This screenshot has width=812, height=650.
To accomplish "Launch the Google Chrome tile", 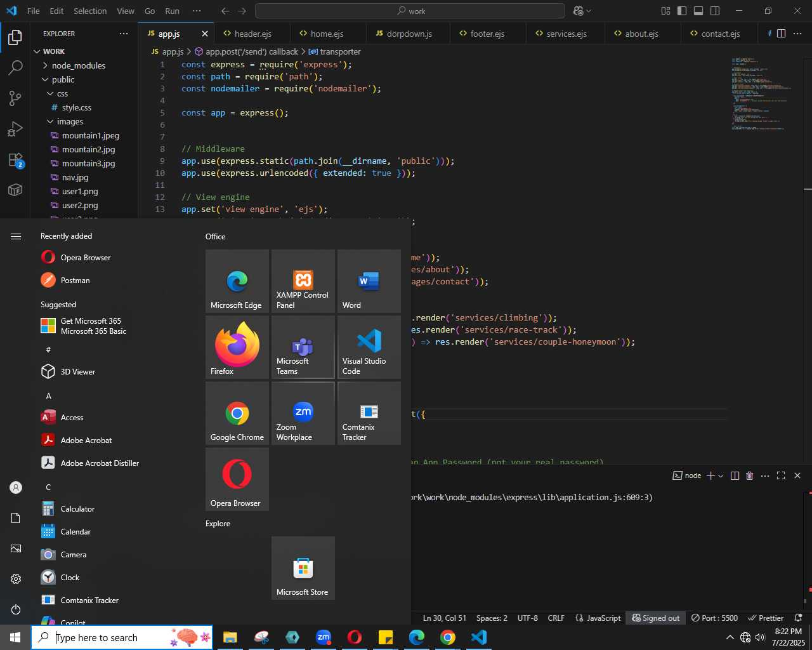I will pyautogui.click(x=237, y=413).
